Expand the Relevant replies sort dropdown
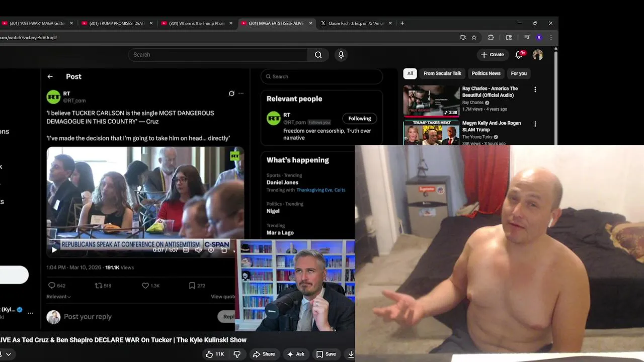This screenshot has width=644, height=362. tap(58, 297)
